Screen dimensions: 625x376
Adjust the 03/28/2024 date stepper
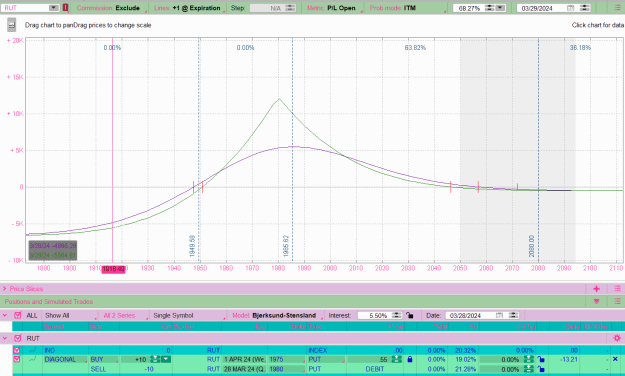click(513, 315)
